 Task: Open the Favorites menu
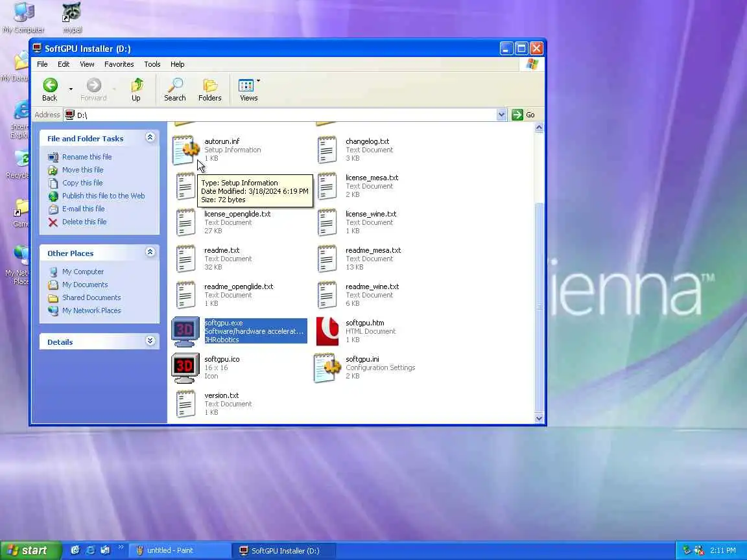tap(119, 64)
